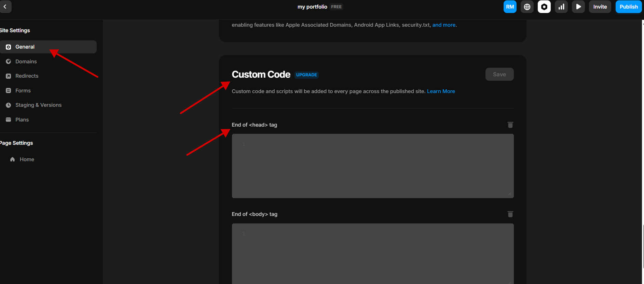This screenshot has height=284, width=644.
Task: Save the custom code
Action: (499, 74)
